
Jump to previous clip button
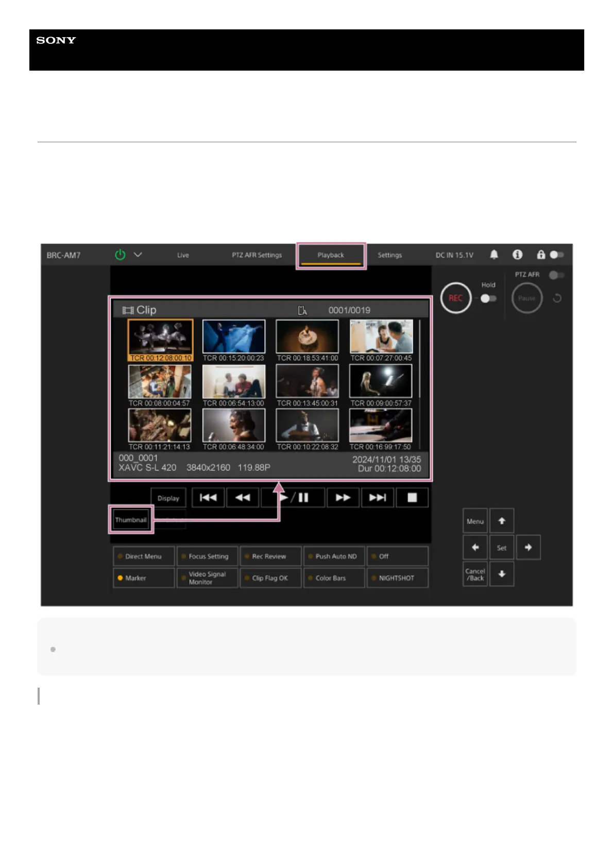[208, 497]
